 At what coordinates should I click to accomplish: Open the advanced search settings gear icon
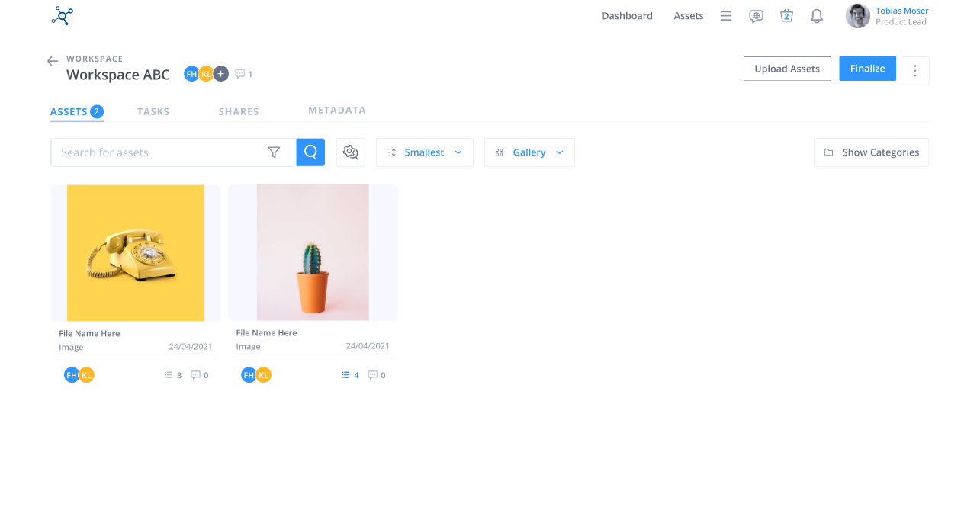(350, 152)
